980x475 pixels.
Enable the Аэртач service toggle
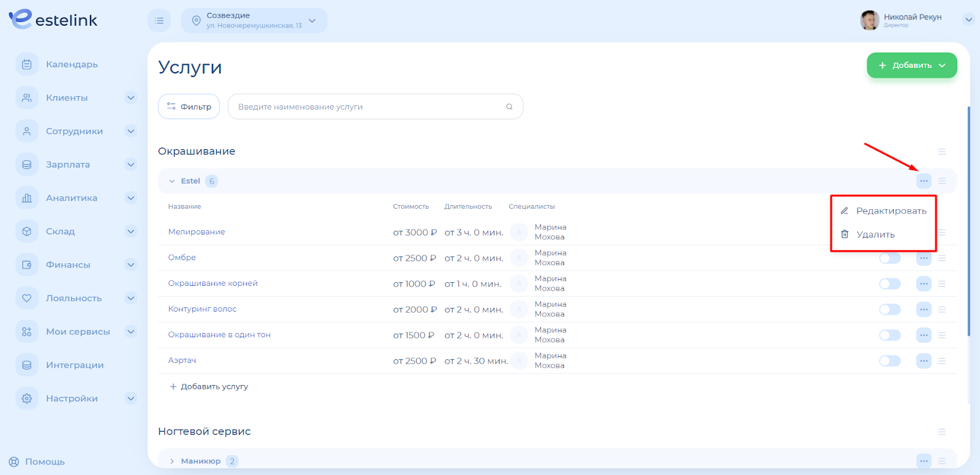pyautogui.click(x=889, y=361)
